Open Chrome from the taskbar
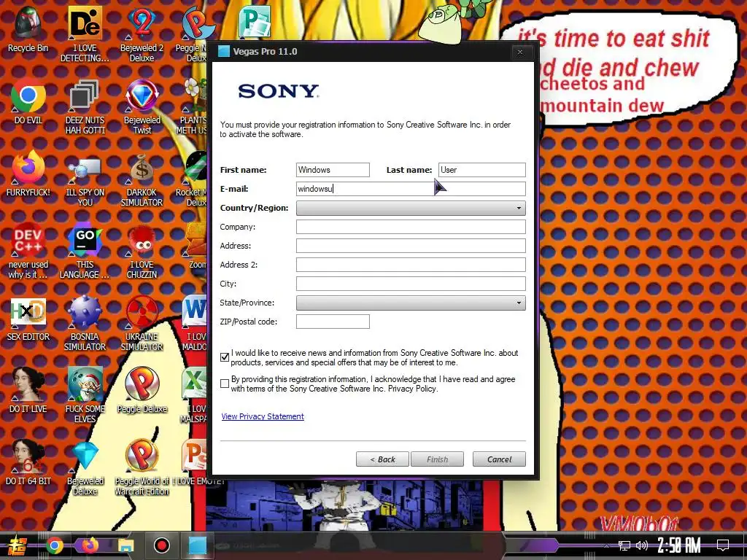Viewport: 747px width, 560px height. tap(54, 545)
